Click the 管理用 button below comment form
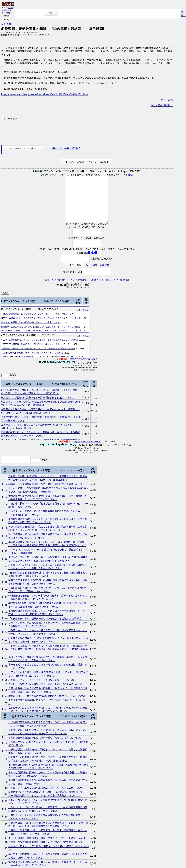The height and width of the screenshot is (868, 186). coord(5,293)
